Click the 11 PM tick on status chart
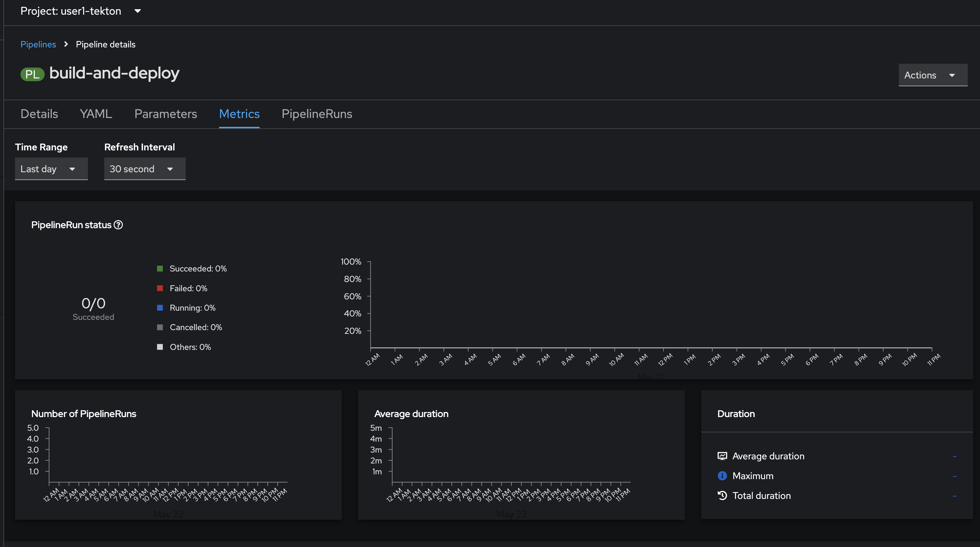Image resolution: width=980 pixels, height=547 pixels. (934, 360)
